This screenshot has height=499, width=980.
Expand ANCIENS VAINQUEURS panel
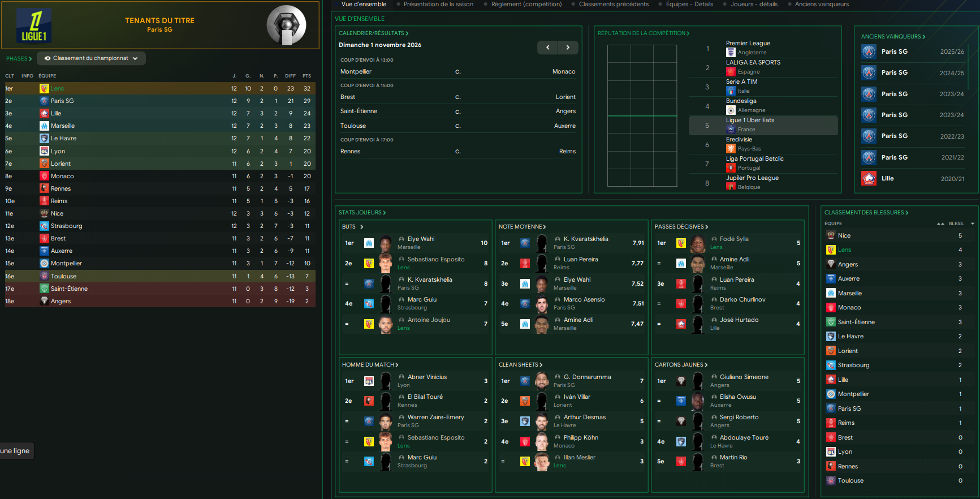click(893, 37)
